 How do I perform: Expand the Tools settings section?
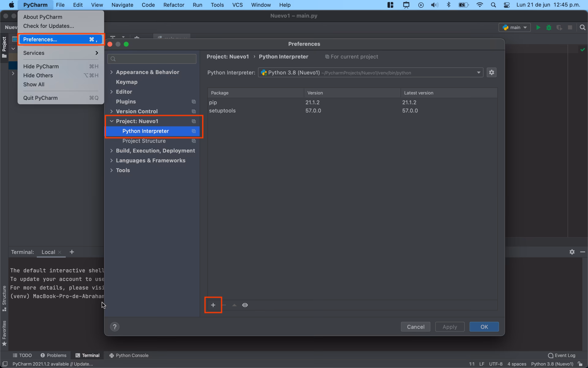(x=111, y=170)
